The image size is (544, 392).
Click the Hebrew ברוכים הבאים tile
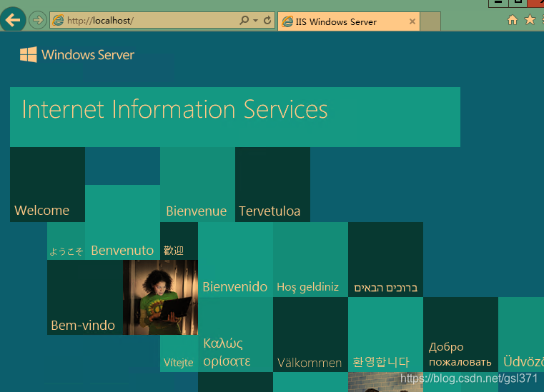point(385,260)
